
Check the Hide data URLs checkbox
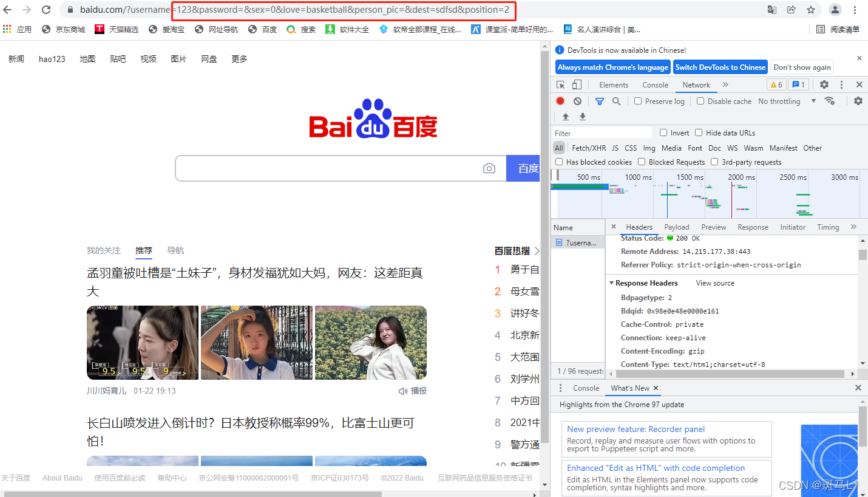(699, 132)
